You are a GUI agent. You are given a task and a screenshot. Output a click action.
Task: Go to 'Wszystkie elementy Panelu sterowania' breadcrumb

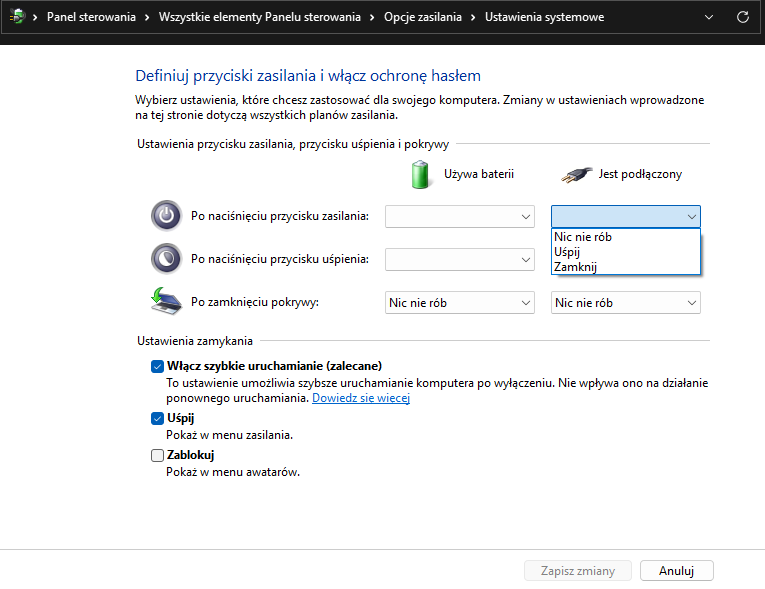point(260,17)
